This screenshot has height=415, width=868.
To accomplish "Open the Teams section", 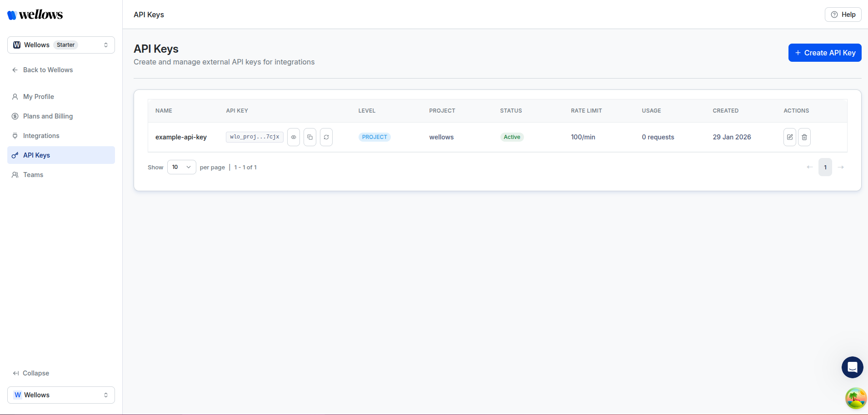I will (x=33, y=175).
